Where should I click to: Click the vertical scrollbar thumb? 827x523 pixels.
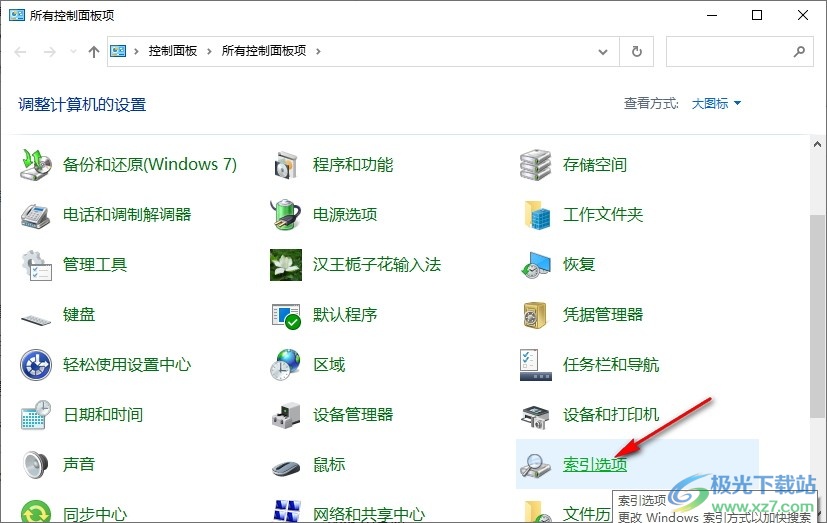[817, 316]
